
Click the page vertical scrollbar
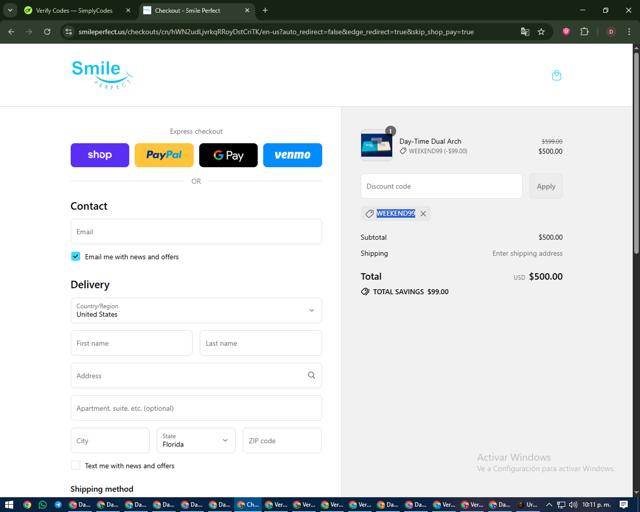[x=636, y=153]
